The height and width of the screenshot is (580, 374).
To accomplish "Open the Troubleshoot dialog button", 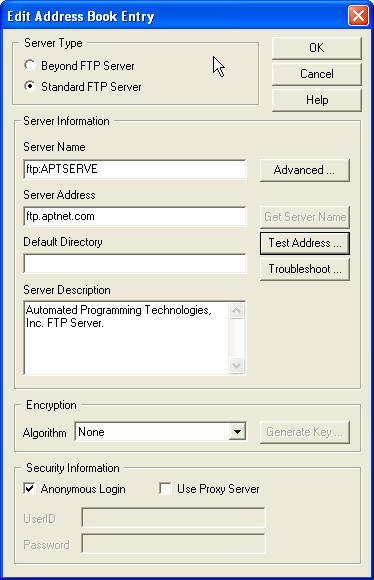I will [x=304, y=269].
